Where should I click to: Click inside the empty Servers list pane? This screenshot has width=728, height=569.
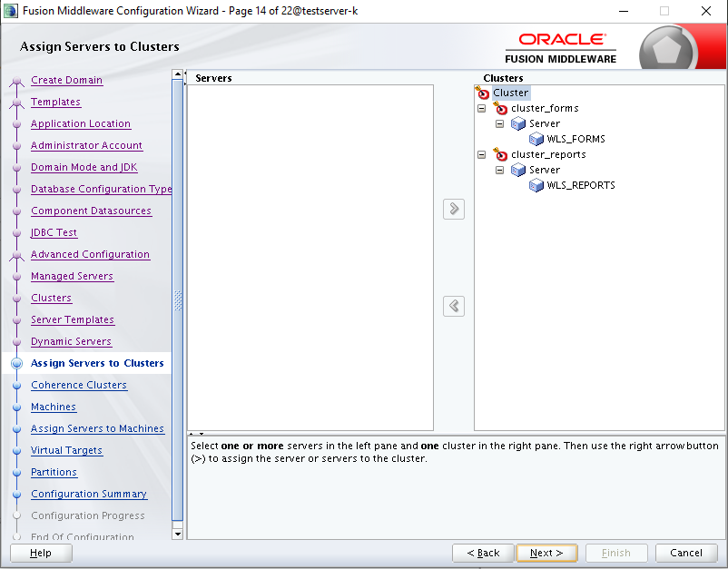[310, 258]
